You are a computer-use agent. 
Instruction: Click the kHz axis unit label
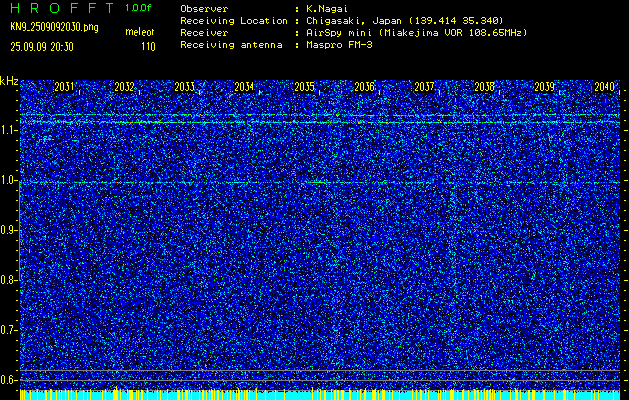(9, 81)
